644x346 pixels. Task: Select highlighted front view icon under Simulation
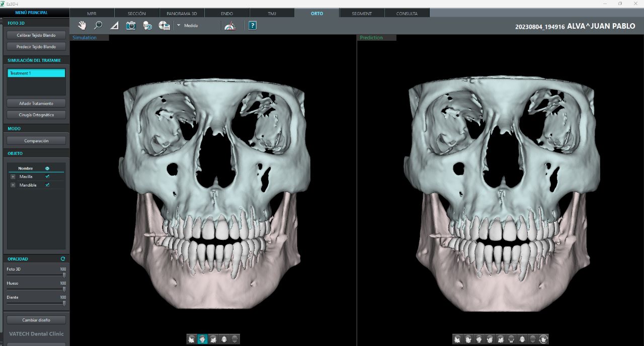tap(202, 339)
